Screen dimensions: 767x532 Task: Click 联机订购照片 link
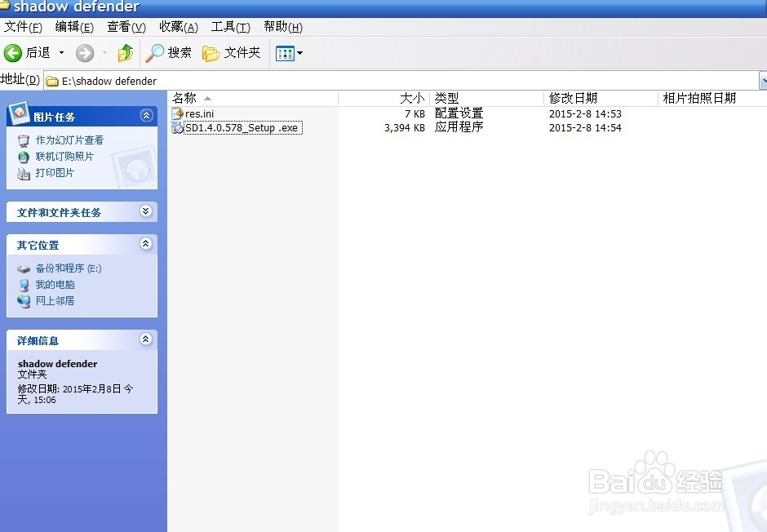[x=64, y=157]
